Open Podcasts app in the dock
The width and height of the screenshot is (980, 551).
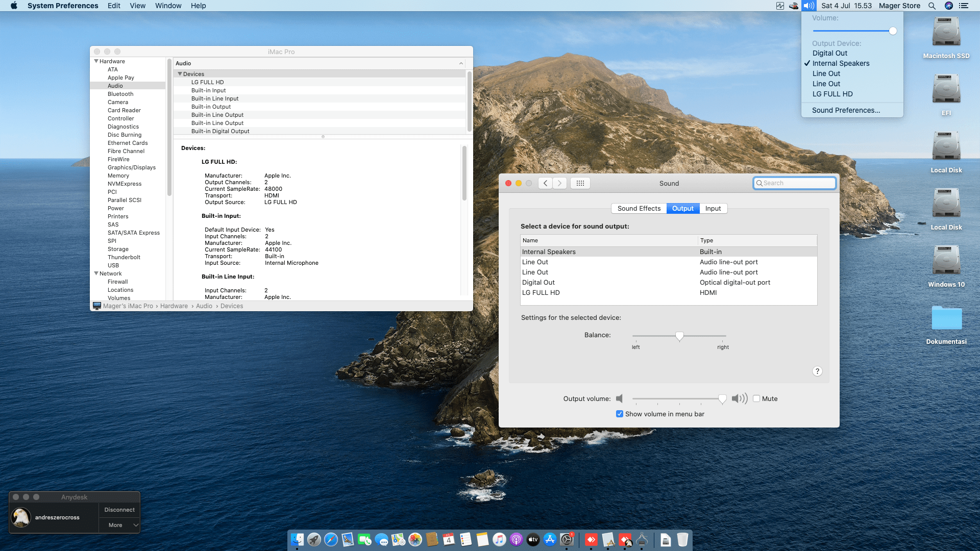(x=516, y=539)
